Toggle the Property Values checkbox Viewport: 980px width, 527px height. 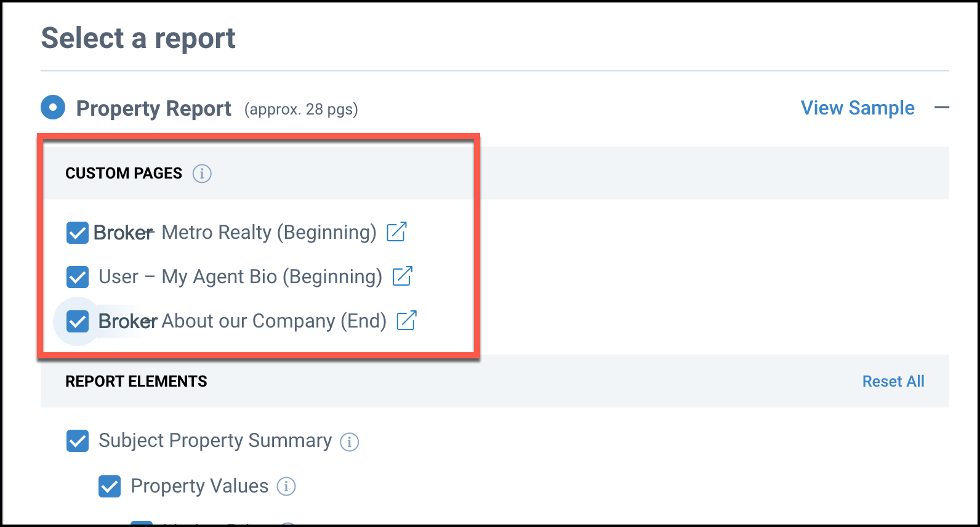[x=110, y=486]
